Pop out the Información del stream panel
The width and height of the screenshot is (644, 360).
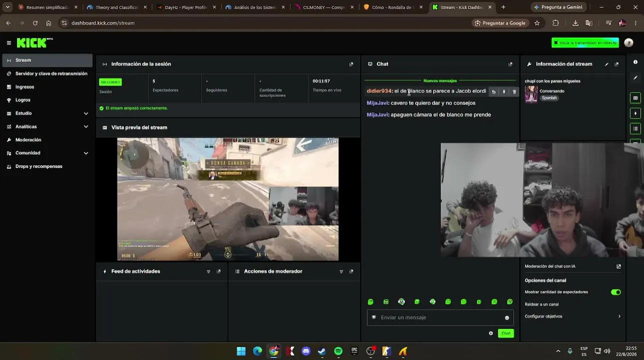point(616,64)
